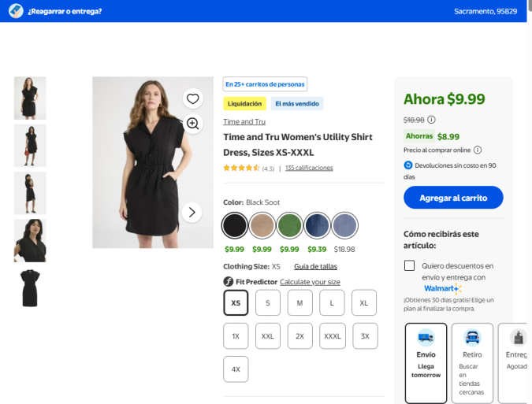This screenshot has height=404, width=532.
Task: Open the info icon beside $18.98 price
Action: [x=431, y=120]
